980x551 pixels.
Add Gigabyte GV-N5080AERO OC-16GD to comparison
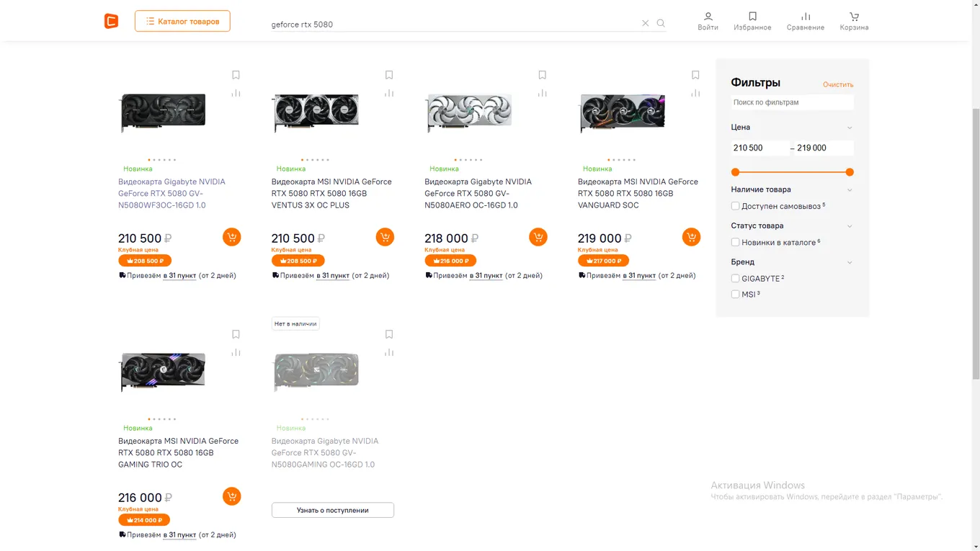[543, 93]
